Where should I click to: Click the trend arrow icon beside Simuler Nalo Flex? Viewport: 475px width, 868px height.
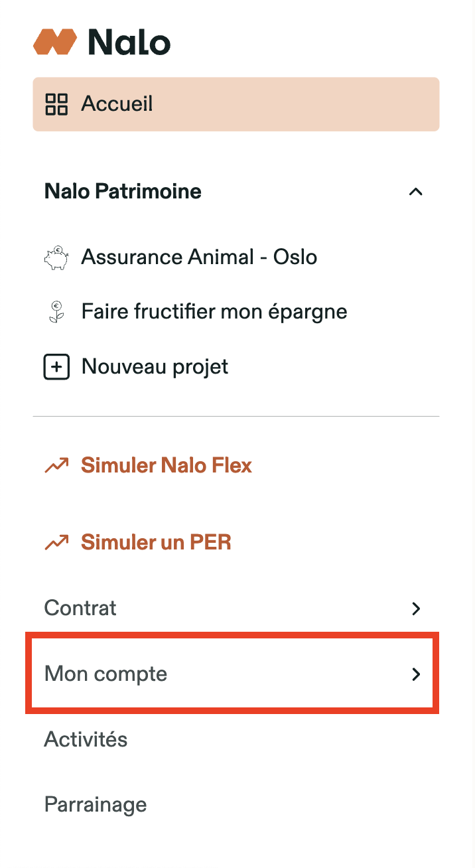click(x=56, y=466)
